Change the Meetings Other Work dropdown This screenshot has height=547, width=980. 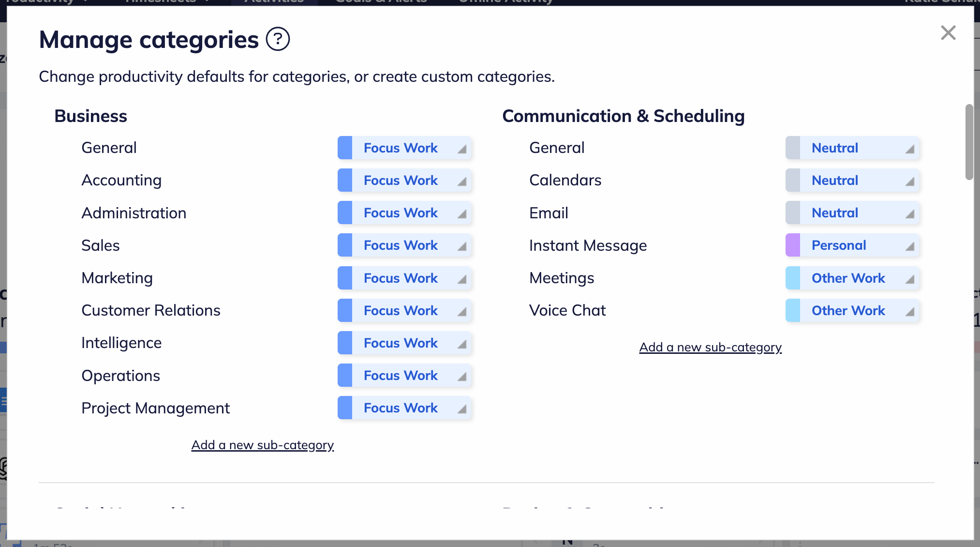pos(852,278)
